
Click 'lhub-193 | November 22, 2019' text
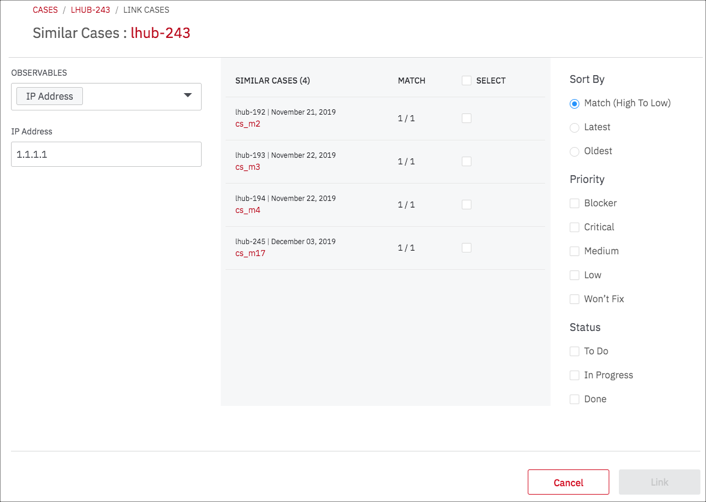click(285, 155)
